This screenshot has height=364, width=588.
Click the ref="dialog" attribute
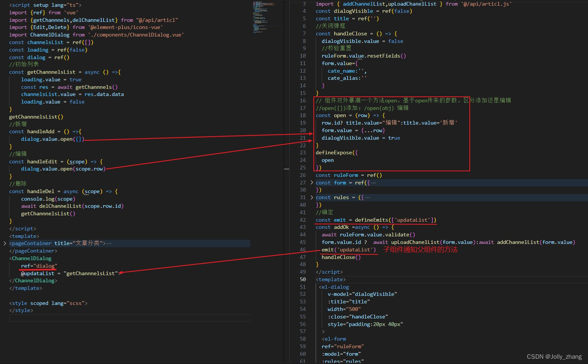pos(39,266)
